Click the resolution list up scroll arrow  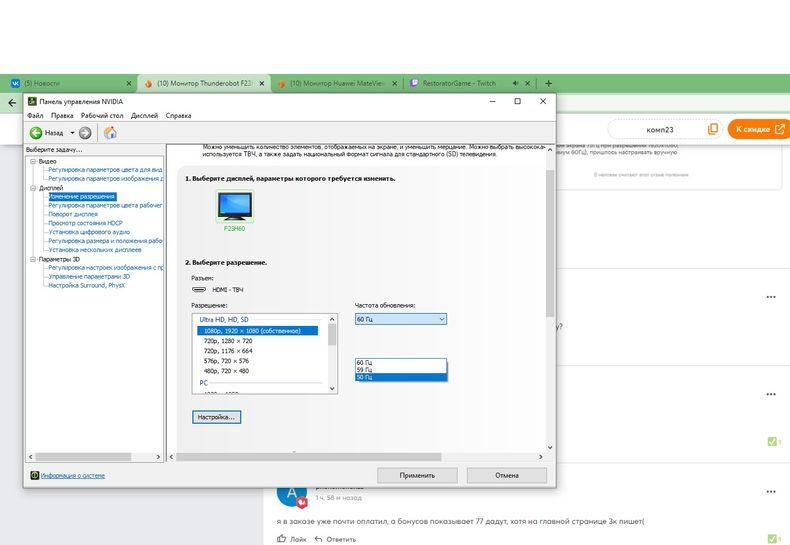click(332, 319)
